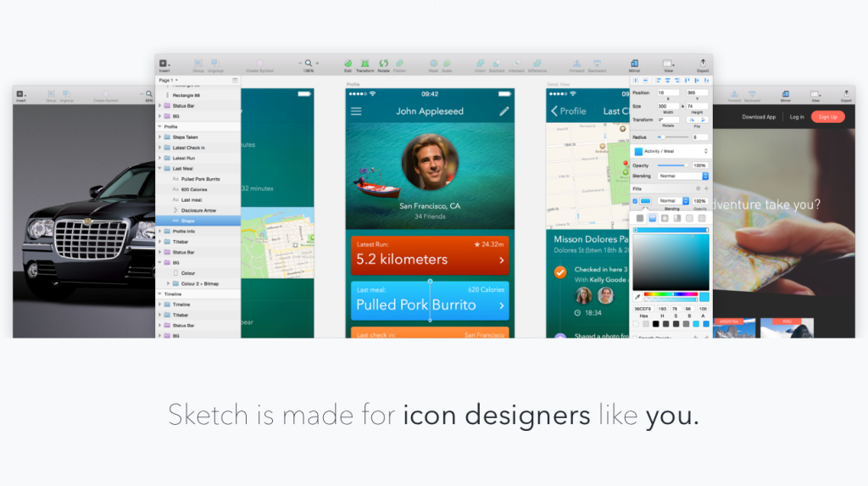Click the Hex color input field
This screenshot has height=486, width=868.
point(644,309)
